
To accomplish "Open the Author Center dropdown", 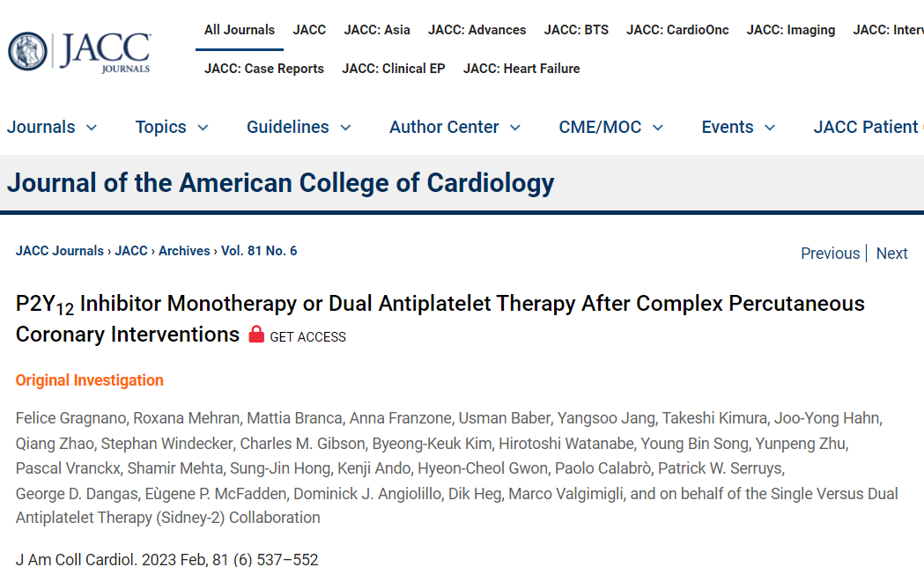I will (455, 127).
